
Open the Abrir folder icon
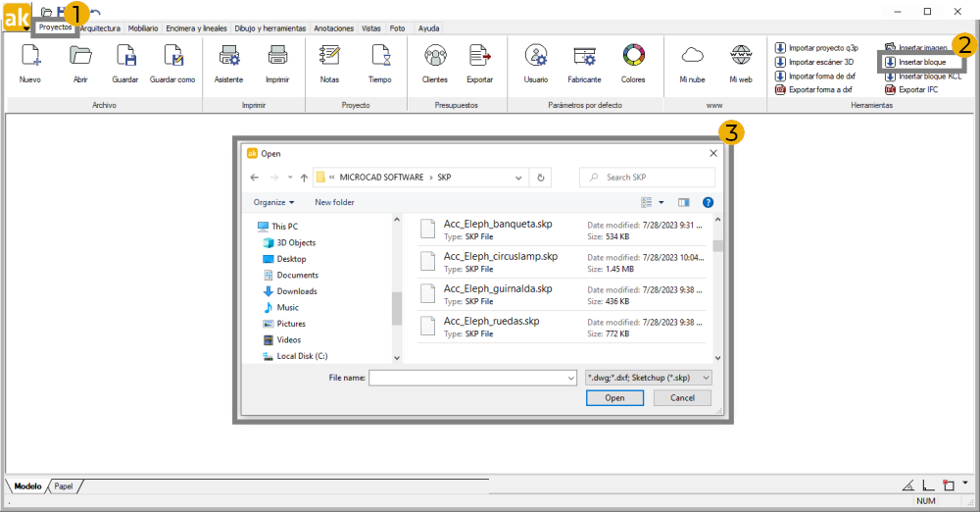(x=80, y=56)
